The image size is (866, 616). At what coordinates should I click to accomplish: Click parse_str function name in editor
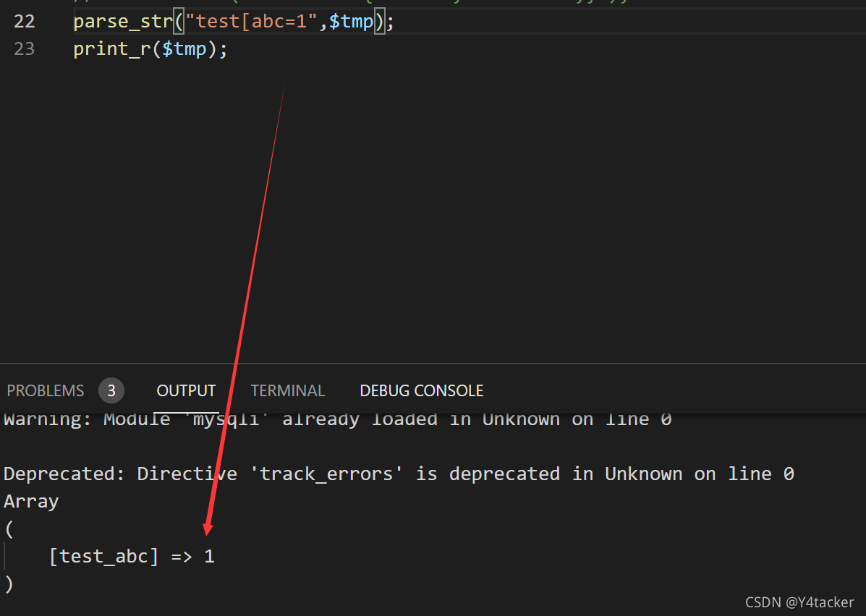(123, 22)
